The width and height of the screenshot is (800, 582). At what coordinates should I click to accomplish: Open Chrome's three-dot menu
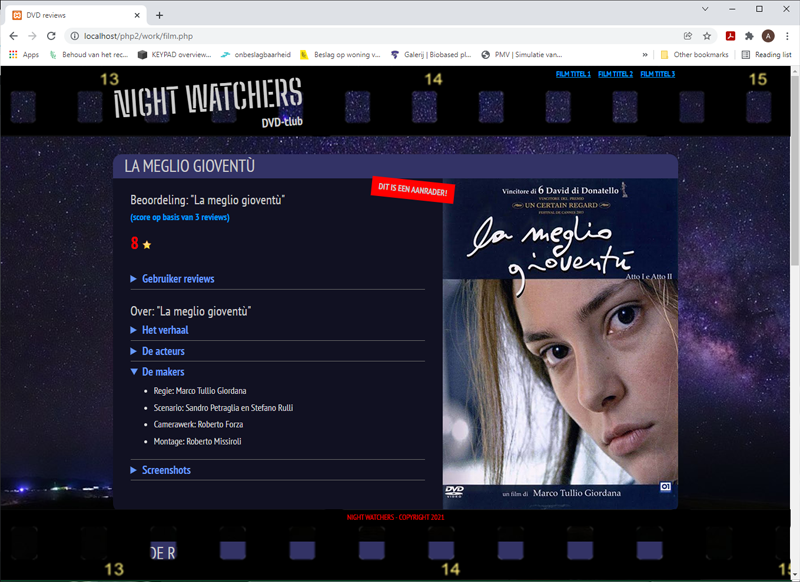(x=787, y=36)
